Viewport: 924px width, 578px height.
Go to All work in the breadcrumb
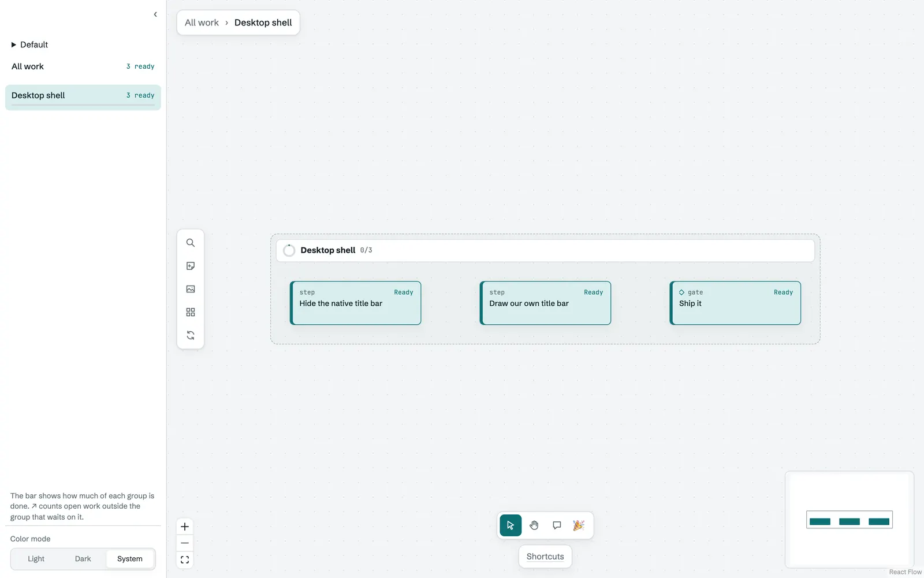point(202,23)
